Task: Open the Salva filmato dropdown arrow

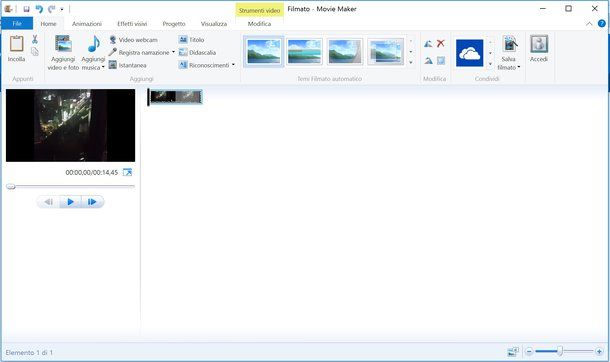Action: pyautogui.click(x=519, y=67)
